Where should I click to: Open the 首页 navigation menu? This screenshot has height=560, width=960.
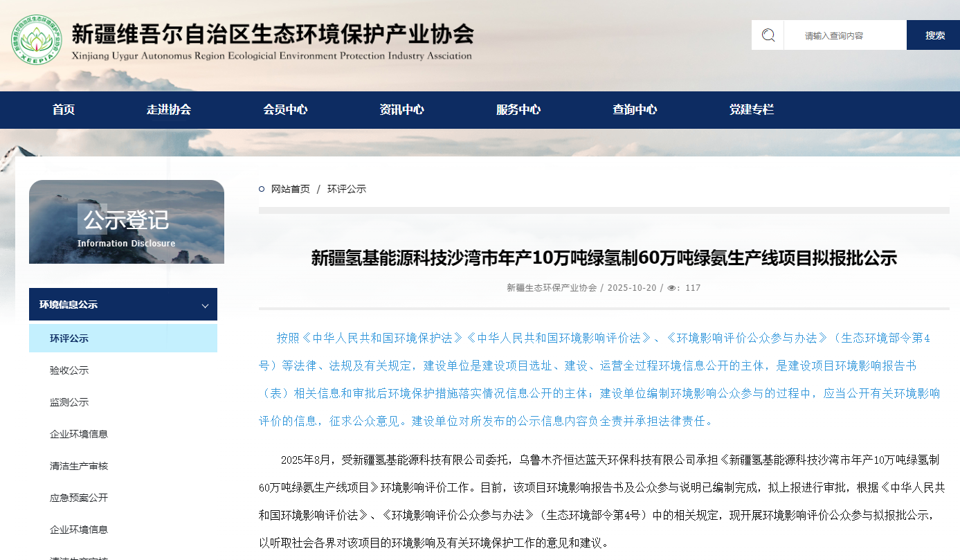pyautogui.click(x=64, y=109)
